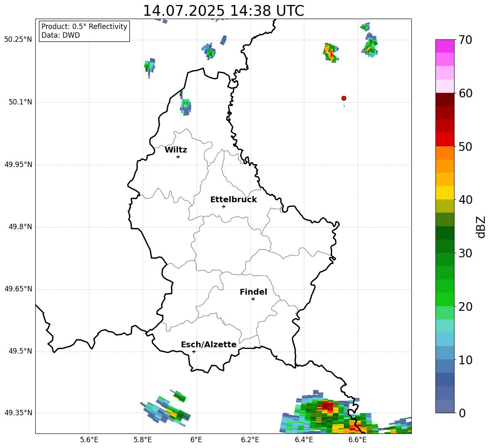Click the Wiltz location cross marker

(x=178, y=157)
